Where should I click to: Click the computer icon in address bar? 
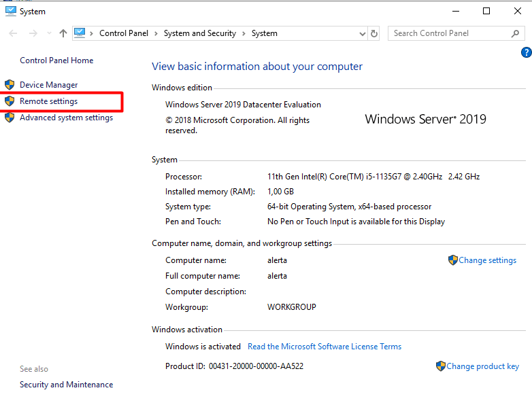coord(80,33)
